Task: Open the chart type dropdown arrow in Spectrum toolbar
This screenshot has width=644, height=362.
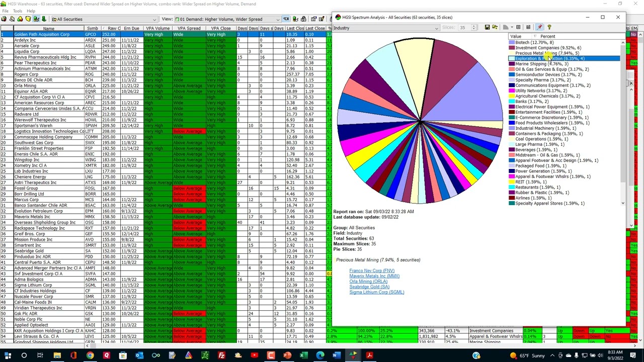Action: tap(512, 28)
